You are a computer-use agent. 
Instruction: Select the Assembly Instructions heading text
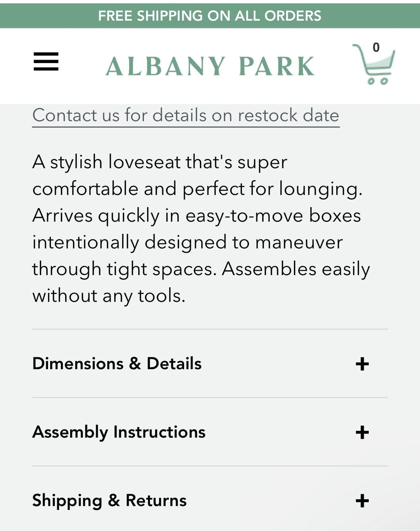[x=119, y=432]
